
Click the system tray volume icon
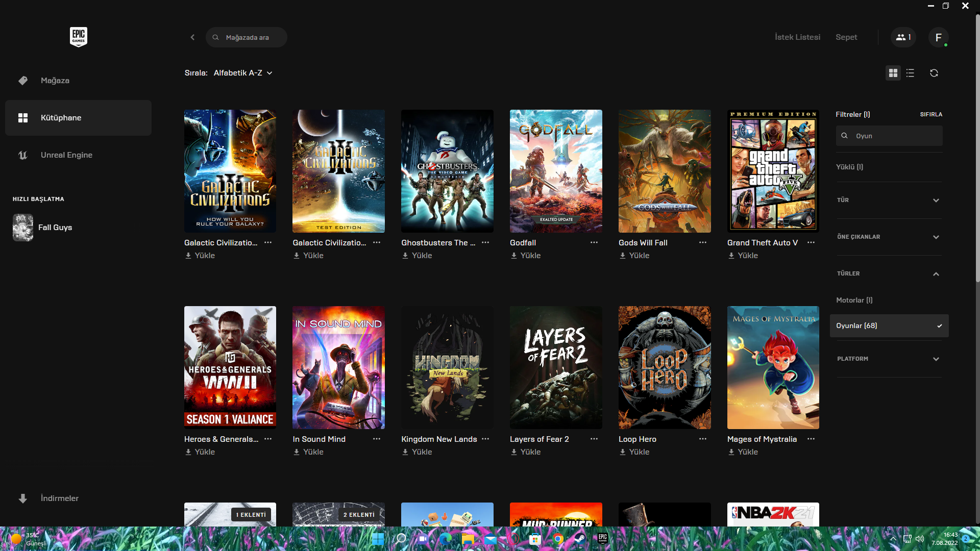[x=920, y=539]
